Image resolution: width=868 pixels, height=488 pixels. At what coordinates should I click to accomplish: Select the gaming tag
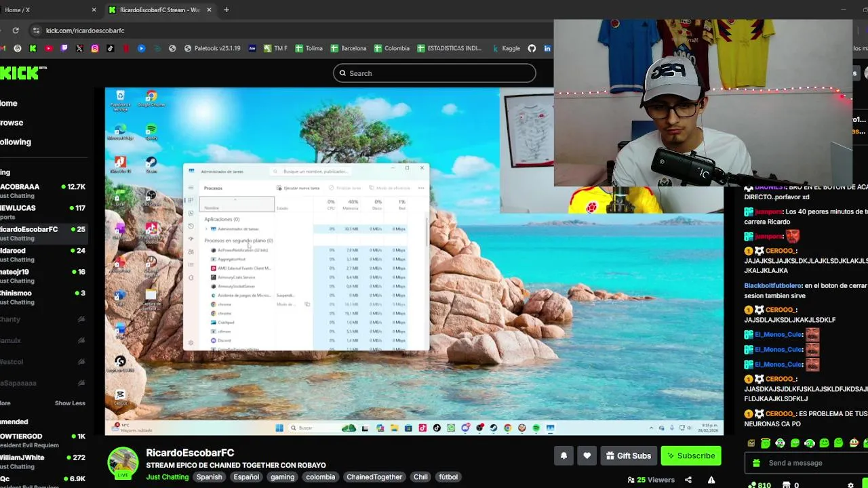(283, 477)
